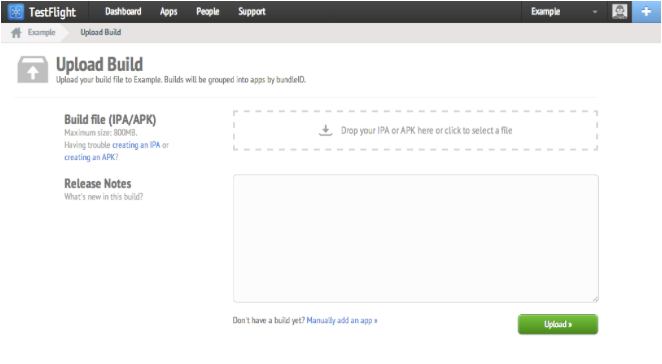
Task: Click the Upload Build heading
Action: (100, 65)
